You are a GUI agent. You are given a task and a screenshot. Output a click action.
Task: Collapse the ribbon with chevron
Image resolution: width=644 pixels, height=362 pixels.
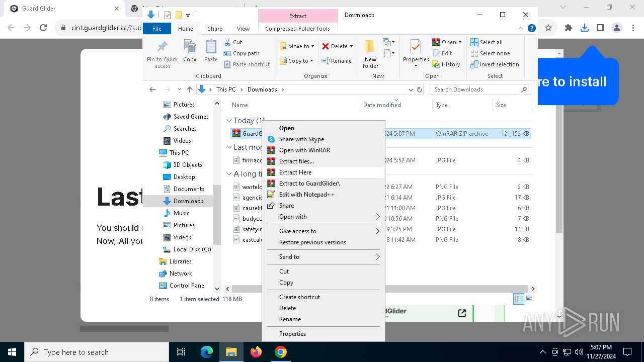point(521,29)
